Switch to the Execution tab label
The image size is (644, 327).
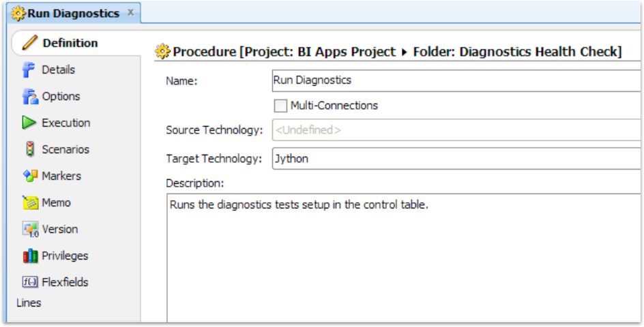coord(65,123)
